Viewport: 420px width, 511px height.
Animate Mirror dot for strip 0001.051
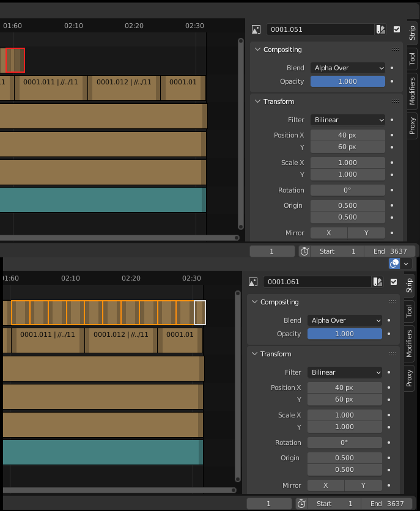click(x=392, y=233)
